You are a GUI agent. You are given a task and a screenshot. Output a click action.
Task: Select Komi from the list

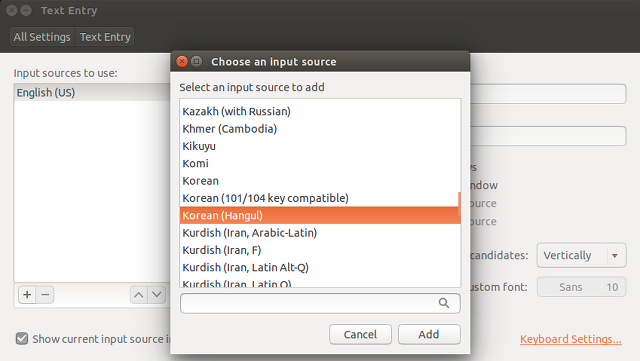[320, 163]
